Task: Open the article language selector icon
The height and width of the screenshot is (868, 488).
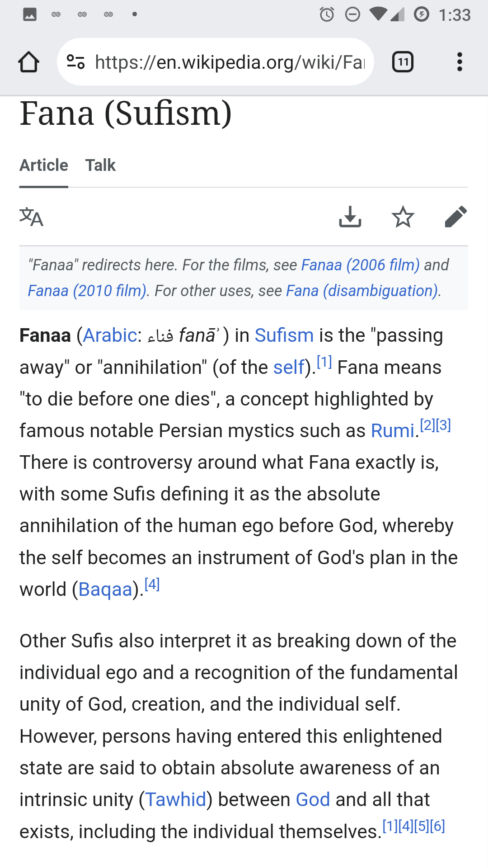Action: point(31,217)
